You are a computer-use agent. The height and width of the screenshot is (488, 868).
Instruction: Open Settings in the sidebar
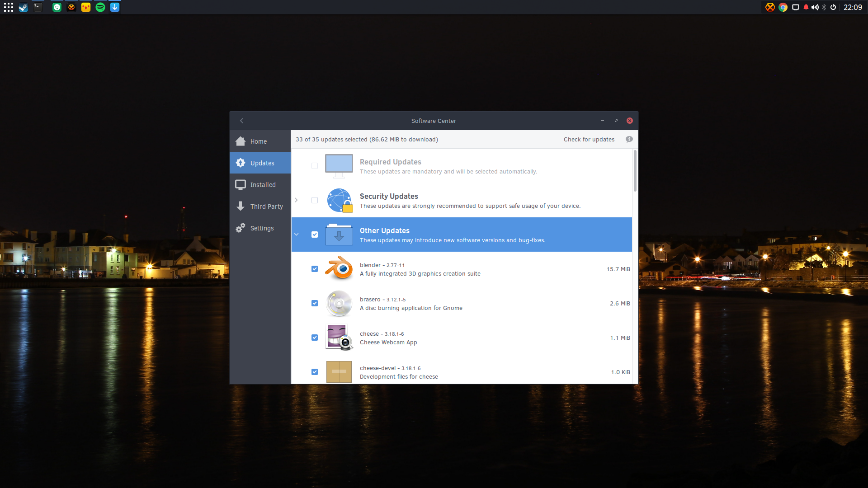pyautogui.click(x=260, y=228)
